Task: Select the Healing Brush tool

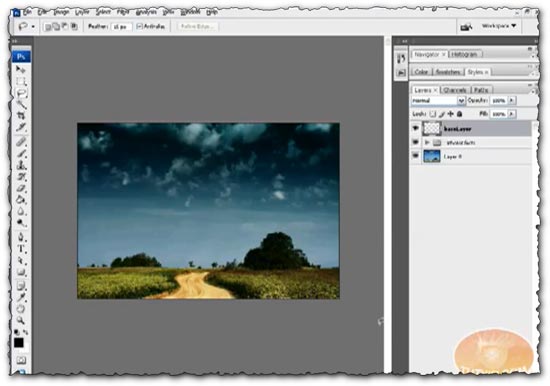Action: [x=21, y=141]
